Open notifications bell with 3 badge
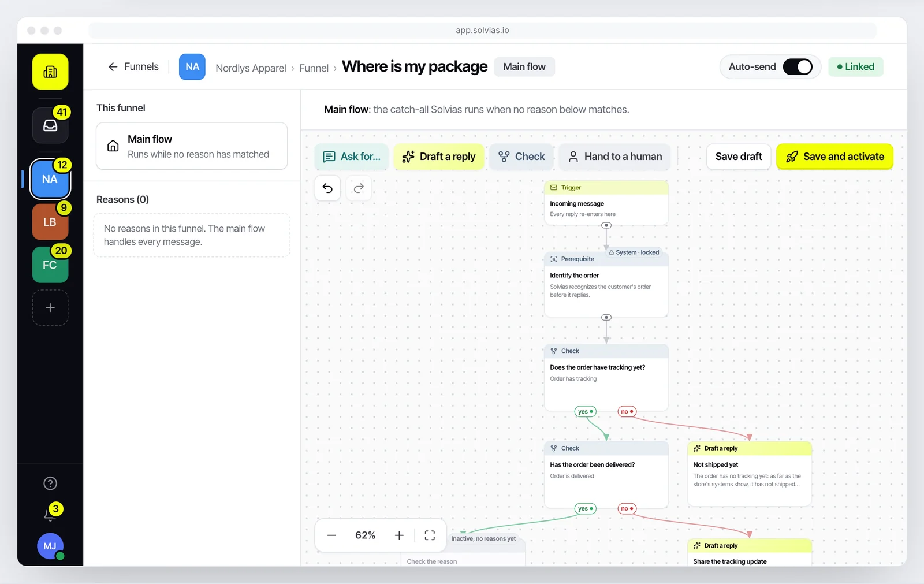The image size is (924, 584). click(50, 514)
